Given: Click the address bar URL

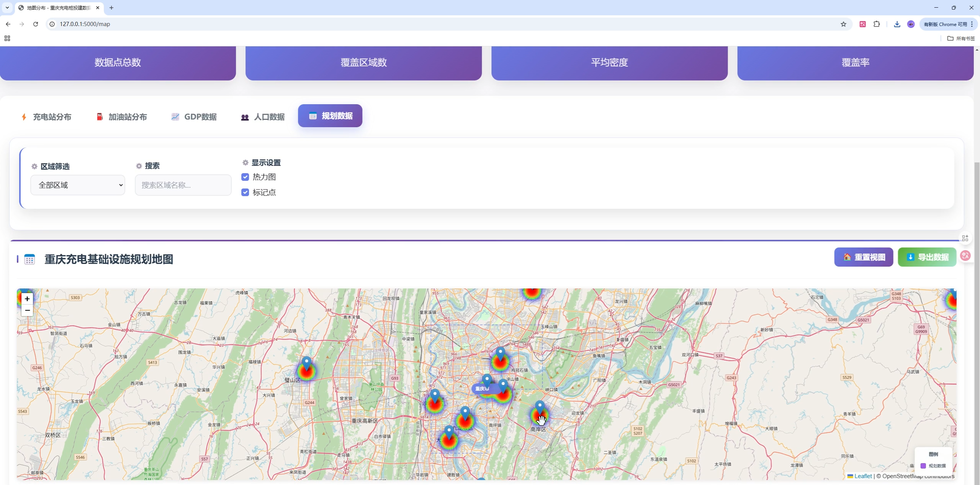Looking at the screenshot, I should [x=85, y=24].
